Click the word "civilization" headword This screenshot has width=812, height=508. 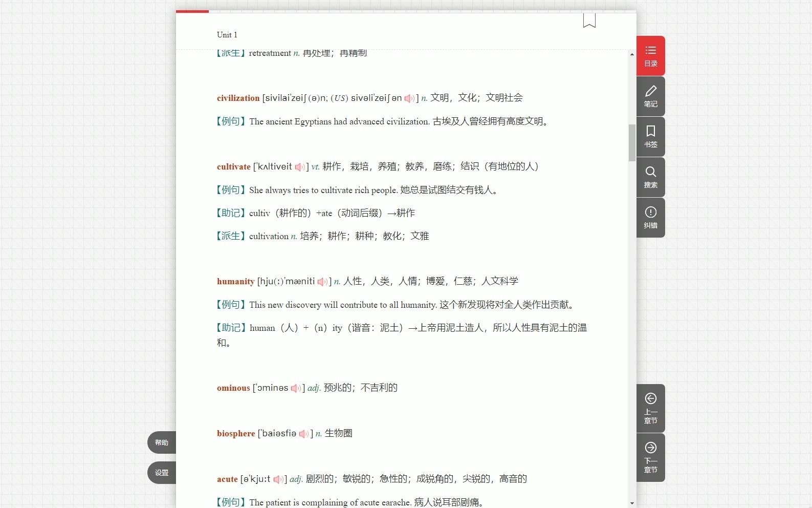[238, 98]
